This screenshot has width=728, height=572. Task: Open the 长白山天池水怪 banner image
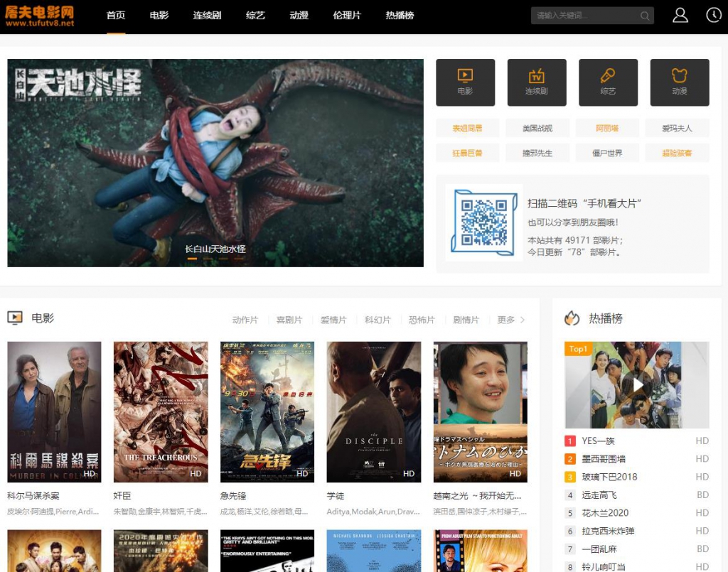215,163
